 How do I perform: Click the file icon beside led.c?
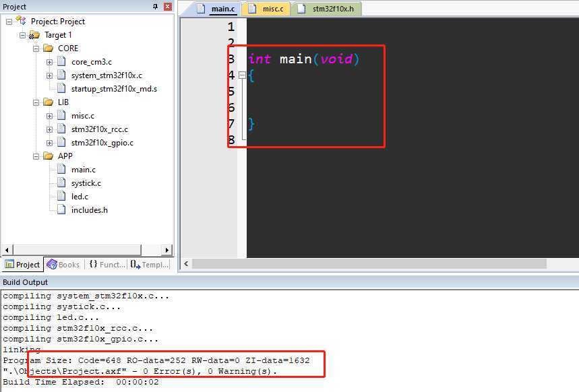point(61,196)
